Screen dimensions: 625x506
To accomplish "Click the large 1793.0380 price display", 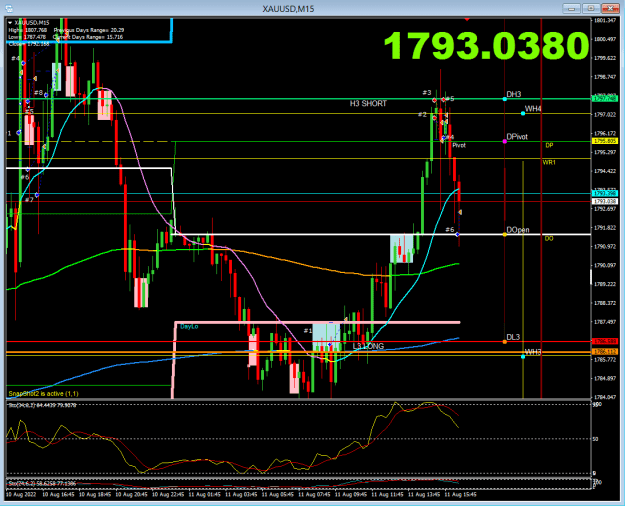I will pyautogui.click(x=486, y=45).
